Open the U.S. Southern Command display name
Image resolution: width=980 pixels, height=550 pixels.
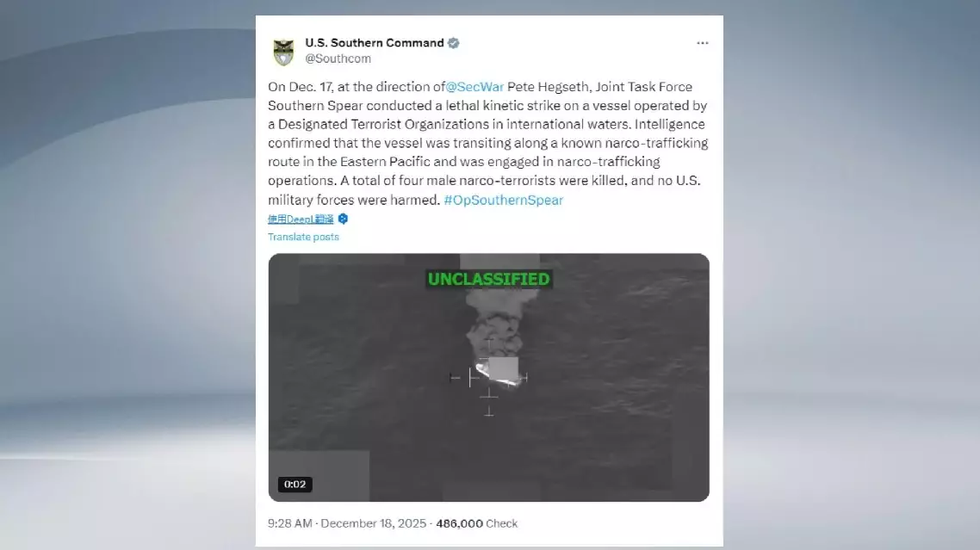tap(375, 42)
